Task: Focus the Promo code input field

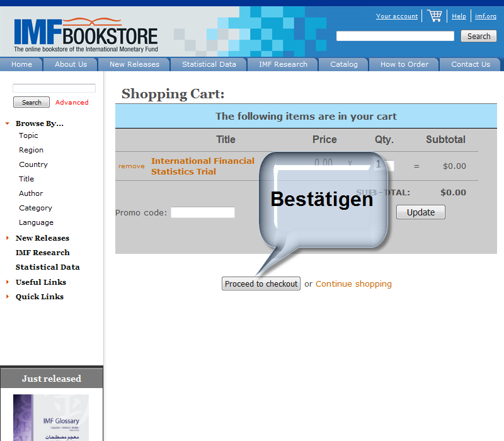Action: (x=202, y=213)
